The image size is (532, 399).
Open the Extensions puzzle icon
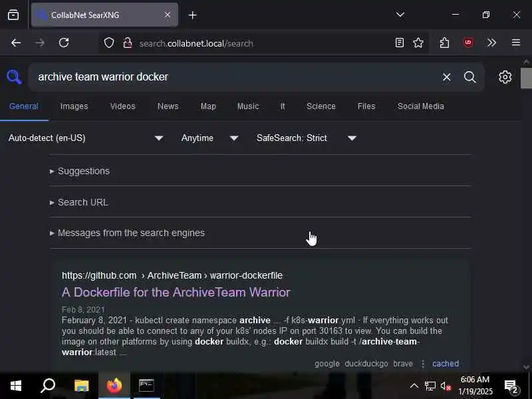pyautogui.click(x=444, y=43)
